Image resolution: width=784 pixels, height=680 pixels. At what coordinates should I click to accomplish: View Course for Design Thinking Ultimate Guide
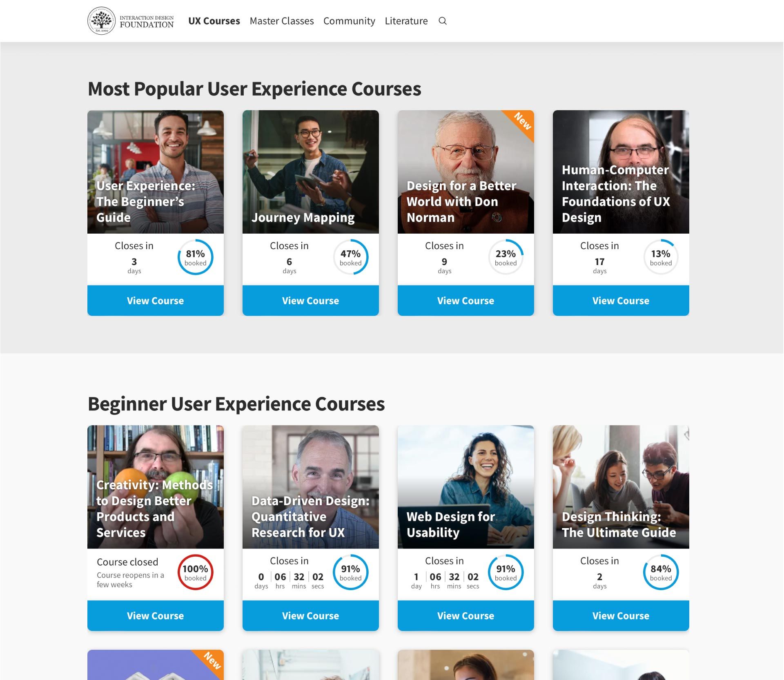tap(621, 615)
